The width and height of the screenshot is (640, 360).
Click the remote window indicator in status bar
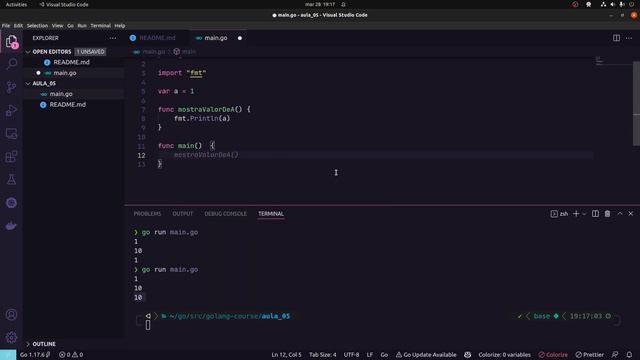point(8,355)
